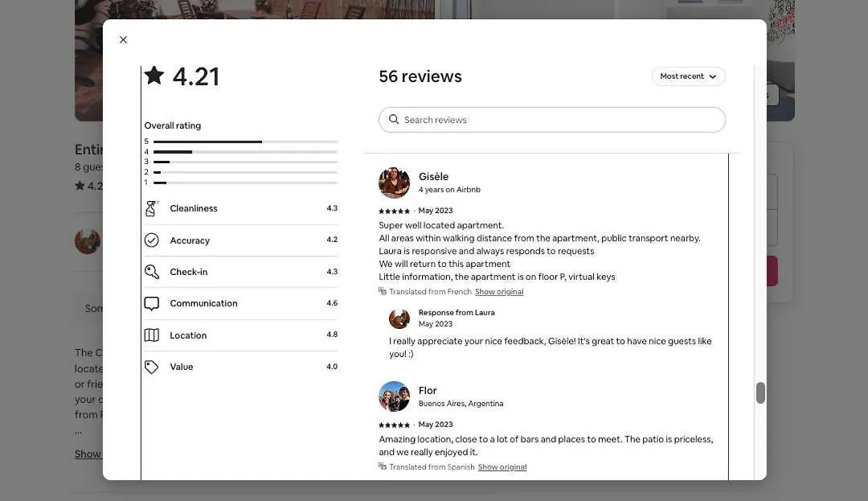Open Gisèle's profile photo
This screenshot has width=868, height=501.
[394, 182]
